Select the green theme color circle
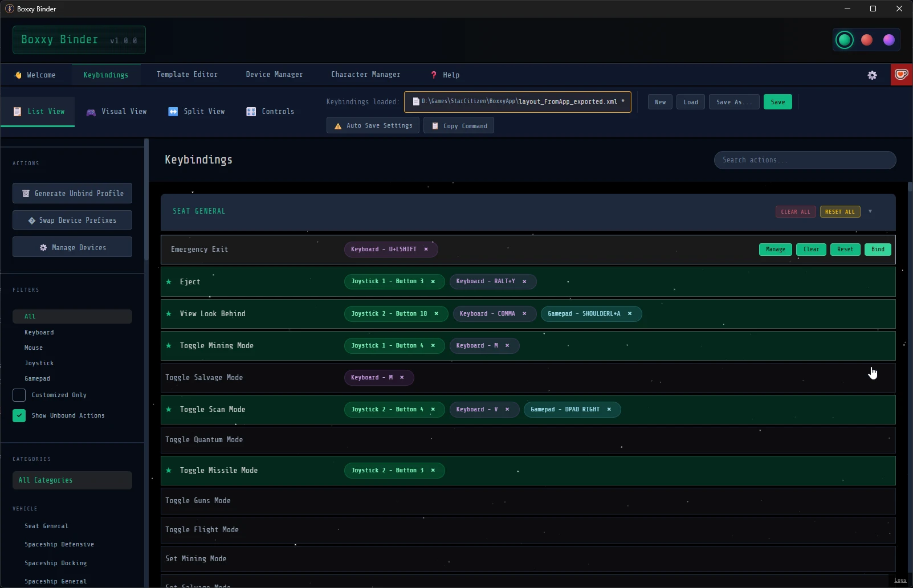The height and width of the screenshot is (588, 913). [x=845, y=40]
